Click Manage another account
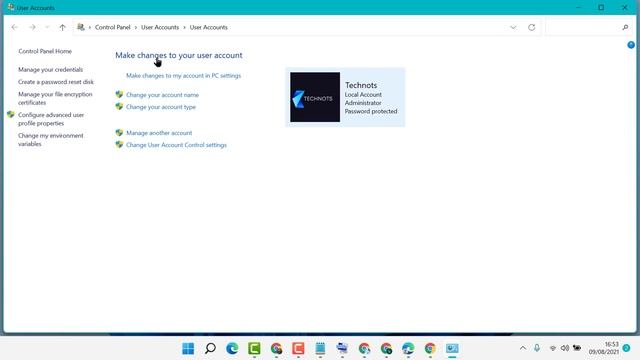640x360 pixels. click(159, 133)
